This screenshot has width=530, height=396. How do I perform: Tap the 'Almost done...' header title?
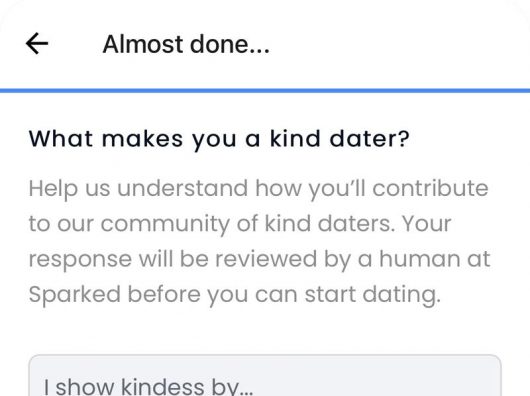pyautogui.click(x=186, y=44)
